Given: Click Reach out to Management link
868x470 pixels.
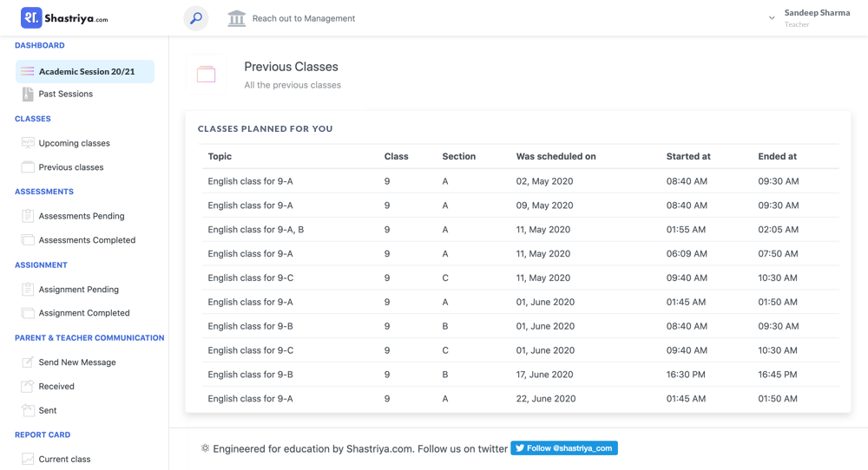Looking at the screenshot, I should coord(303,18).
